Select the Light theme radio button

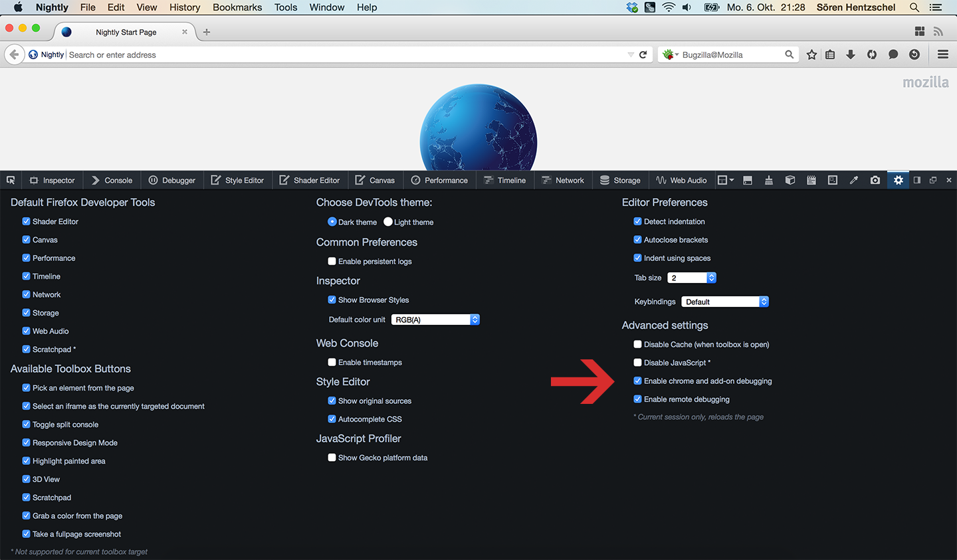pyautogui.click(x=388, y=222)
